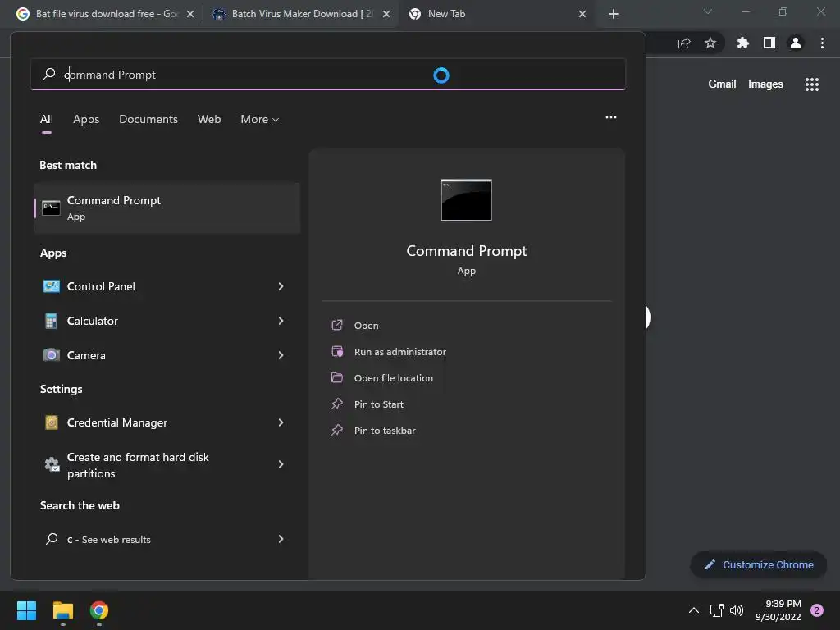Open the Chrome profile avatar

click(796, 43)
